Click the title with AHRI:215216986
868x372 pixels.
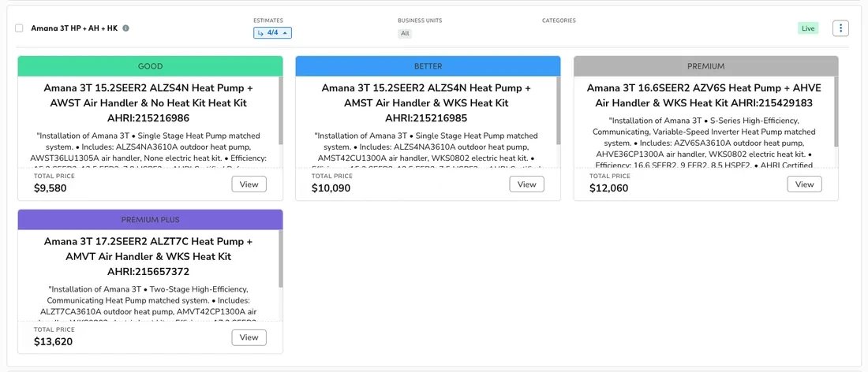click(150, 102)
